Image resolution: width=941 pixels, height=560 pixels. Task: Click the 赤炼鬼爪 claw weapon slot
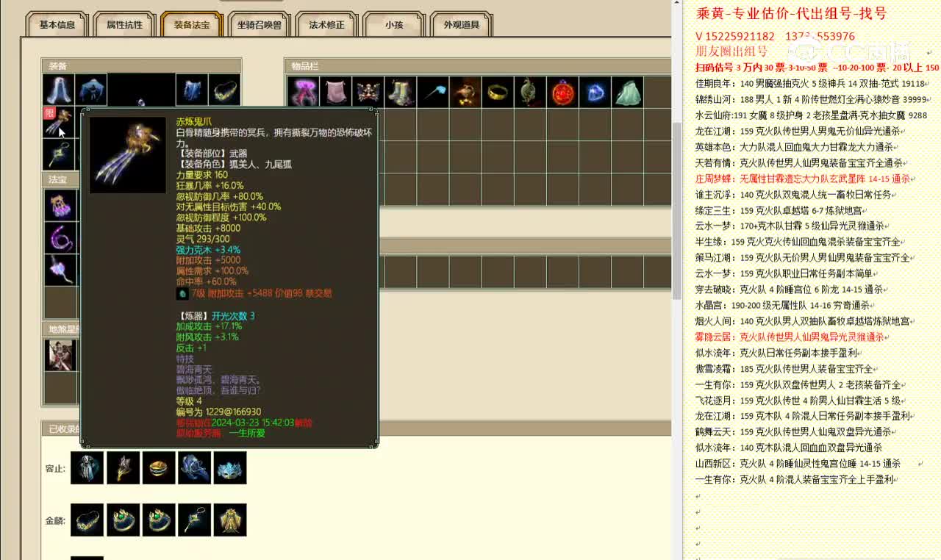tap(58, 122)
